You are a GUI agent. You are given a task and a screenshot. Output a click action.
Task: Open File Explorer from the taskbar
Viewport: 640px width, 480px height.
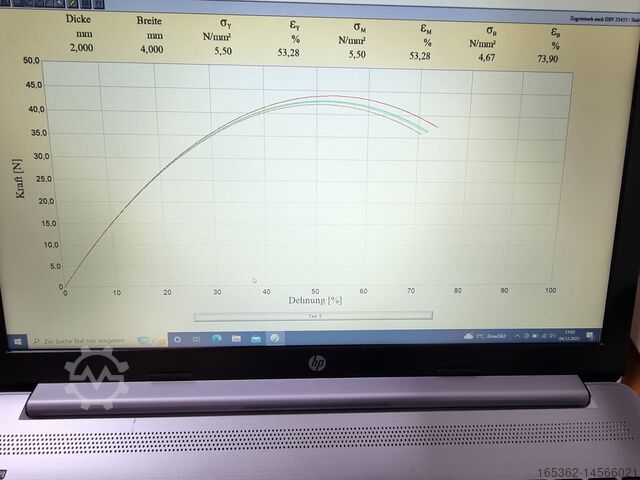pyautogui.click(x=235, y=340)
